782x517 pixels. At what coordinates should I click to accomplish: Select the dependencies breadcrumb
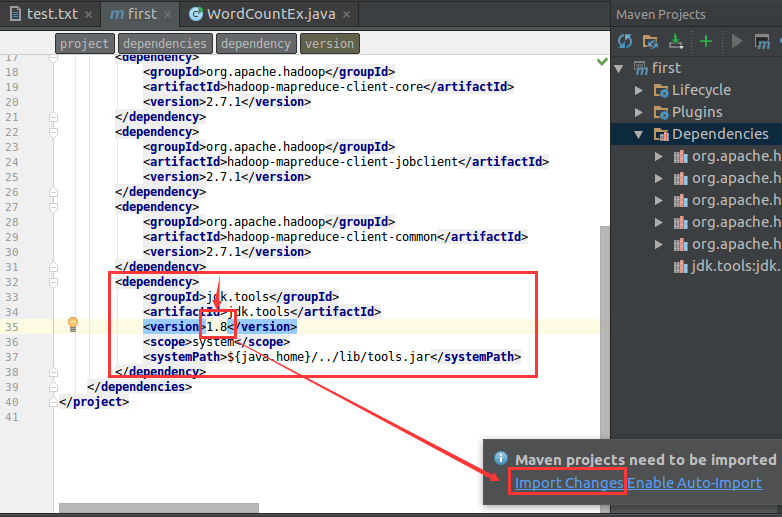[x=164, y=44]
